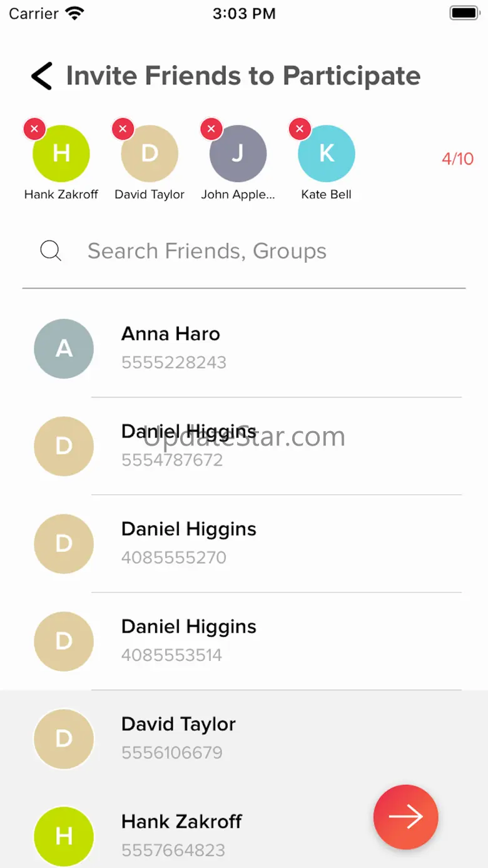Remove Kate Bell from selected invitees
The height and width of the screenshot is (868, 488).
point(300,130)
